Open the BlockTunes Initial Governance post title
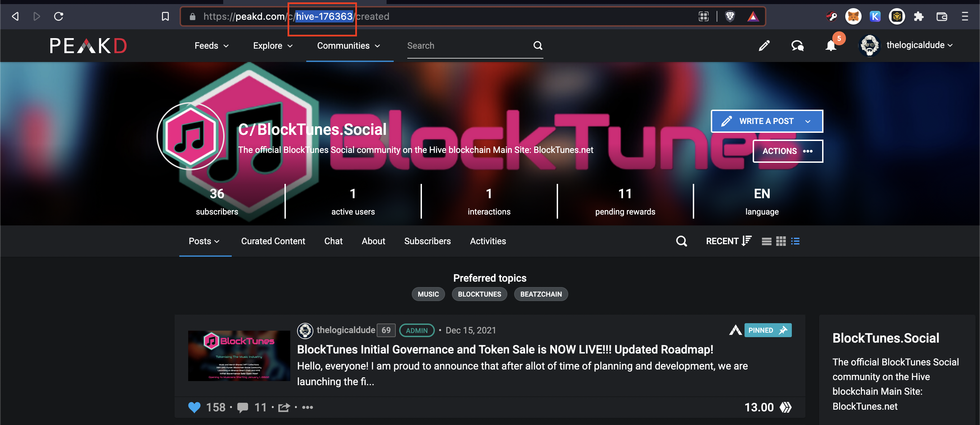Viewport: 980px width, 425px height. pos(505,349)
